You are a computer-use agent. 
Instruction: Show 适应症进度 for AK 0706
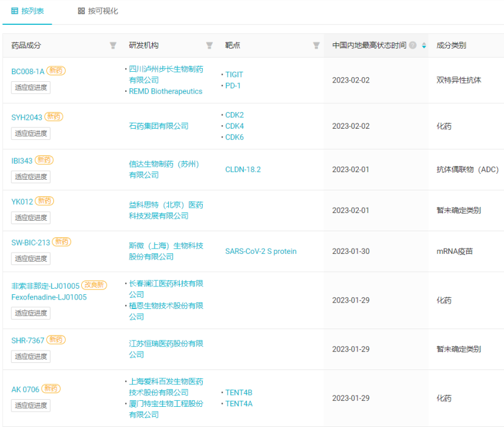31,406
